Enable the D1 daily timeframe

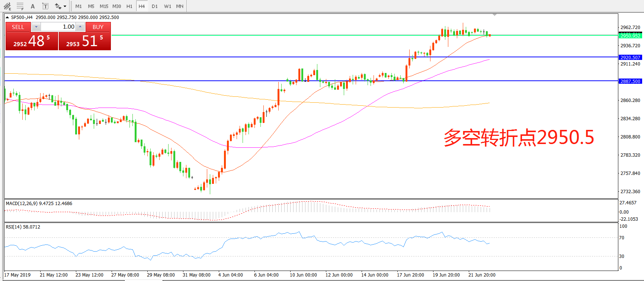click(155, 6)
